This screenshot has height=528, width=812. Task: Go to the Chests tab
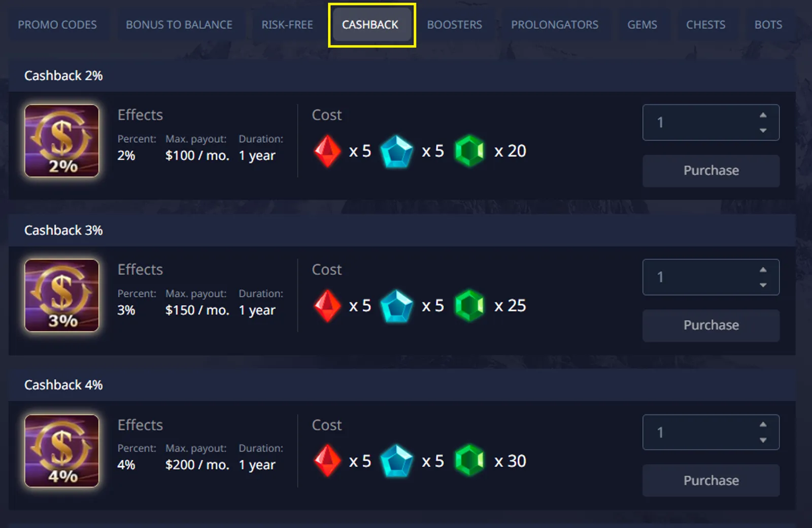click(705, 25)
